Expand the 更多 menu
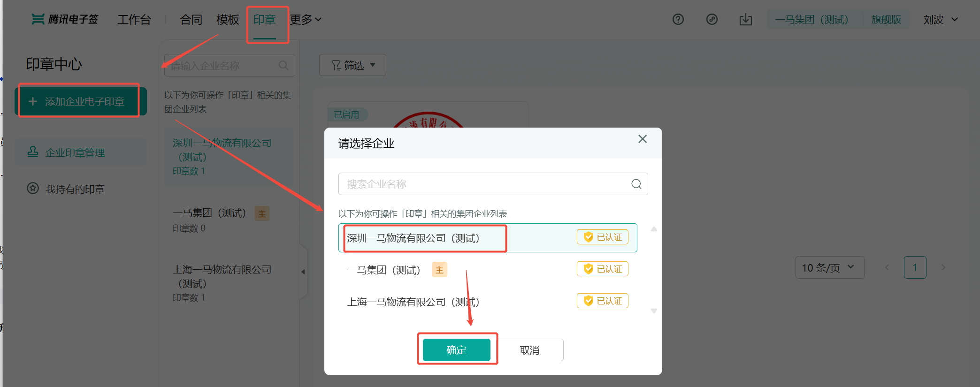This screenshot has height=387, width=980. 306,19
